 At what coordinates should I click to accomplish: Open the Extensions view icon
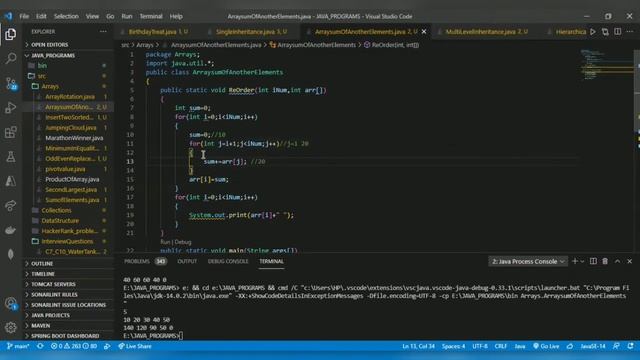11,132
